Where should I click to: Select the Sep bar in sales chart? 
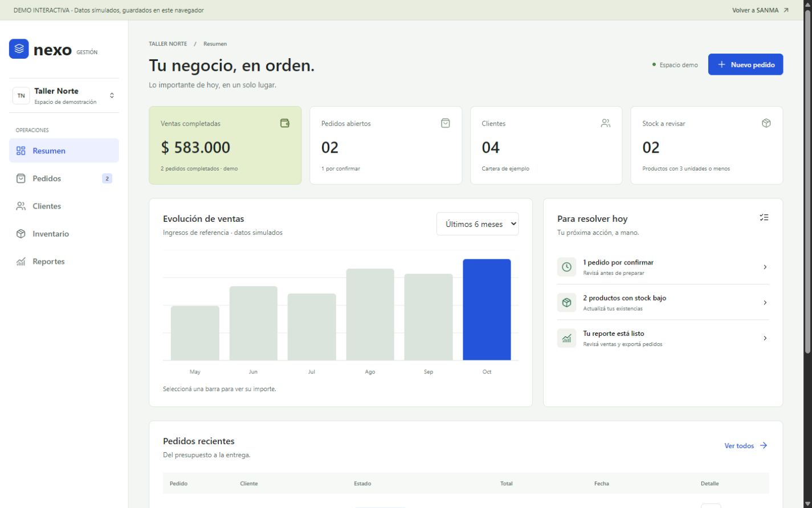click(x=429, y=317)
